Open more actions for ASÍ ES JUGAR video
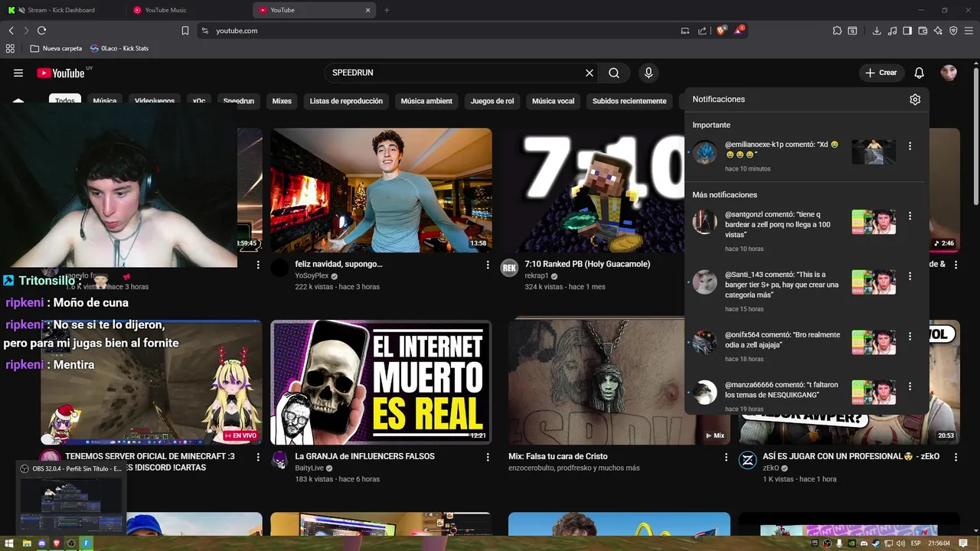The image size is (980, 551). click(955, 457)
